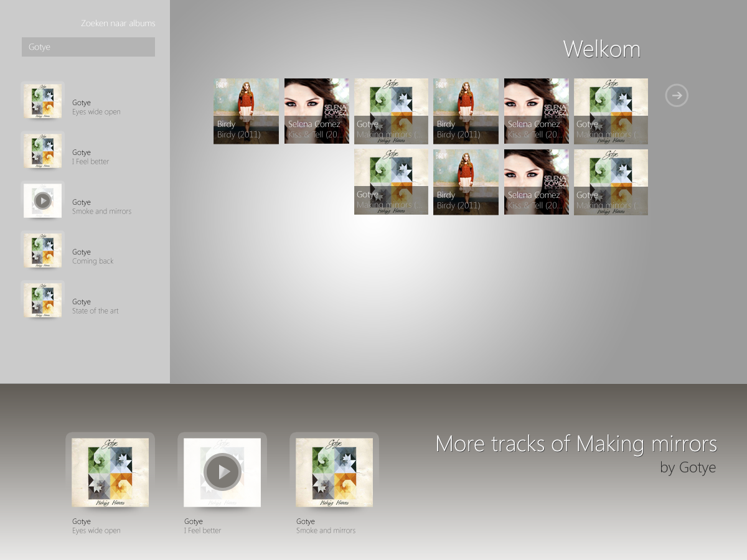The width and height of the screenshot is (747, 560).
Task: Open bottom-row Selena Gomez Kiss & Tell tile
Action: pos(537,182)
